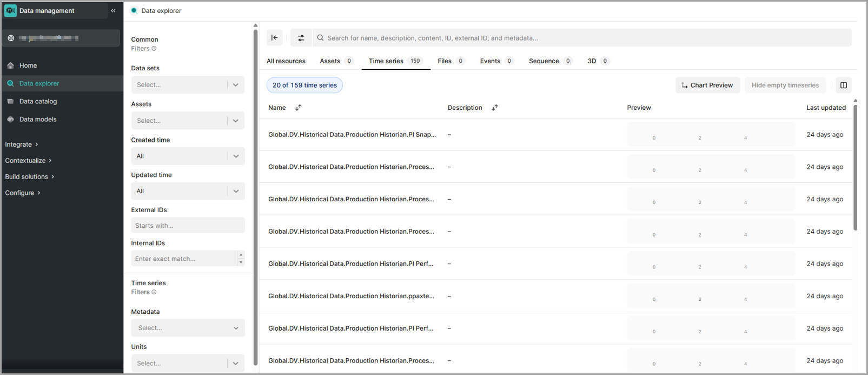
Task: Click the Data models icon
Action: pos(10,119)
